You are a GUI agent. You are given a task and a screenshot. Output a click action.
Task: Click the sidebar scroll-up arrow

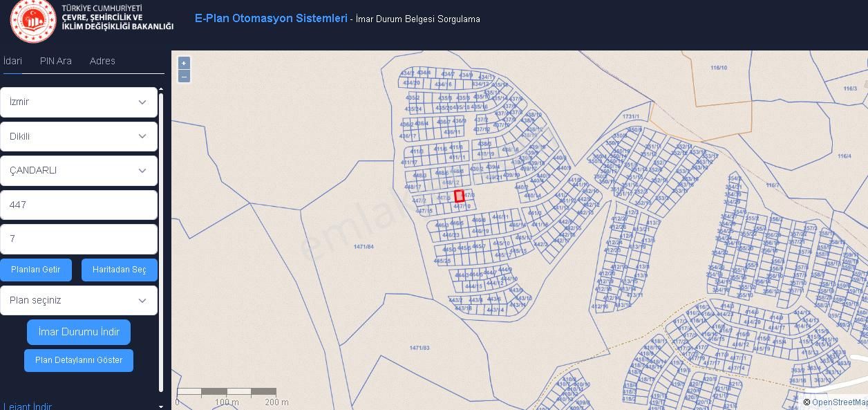(161, 89)
